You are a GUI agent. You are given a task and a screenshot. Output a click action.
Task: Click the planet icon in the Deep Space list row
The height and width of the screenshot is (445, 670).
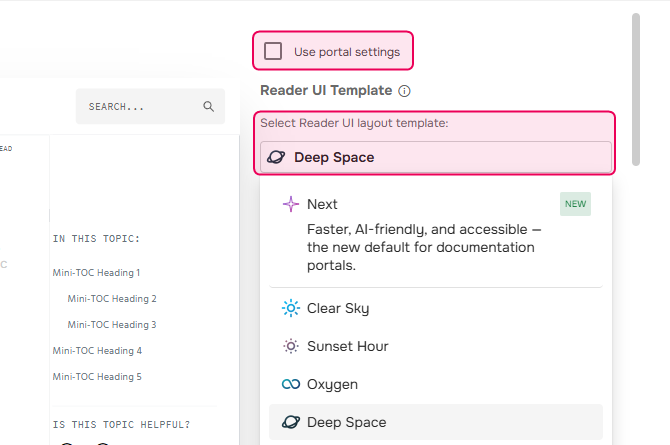coord(291,422)
